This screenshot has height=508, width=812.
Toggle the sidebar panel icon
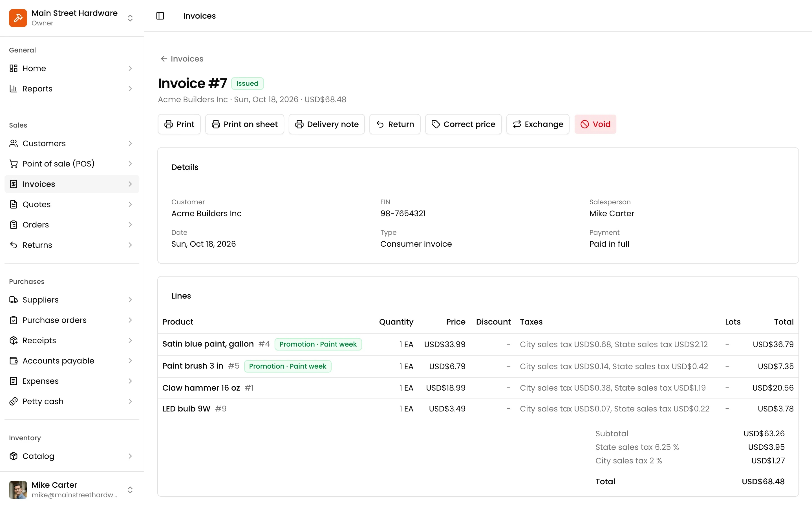click(x=160, y=16)
